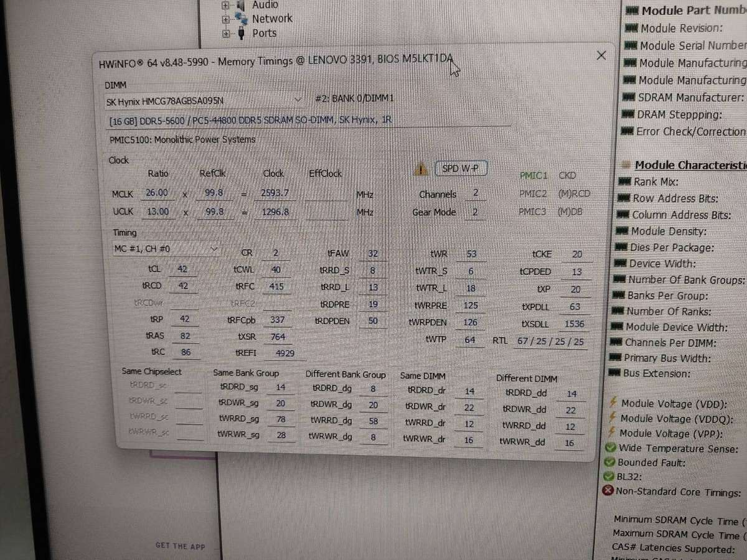This screenshot has height=560, width=747.
Task: Click the PMIC1 label
Action: [533, 176]
